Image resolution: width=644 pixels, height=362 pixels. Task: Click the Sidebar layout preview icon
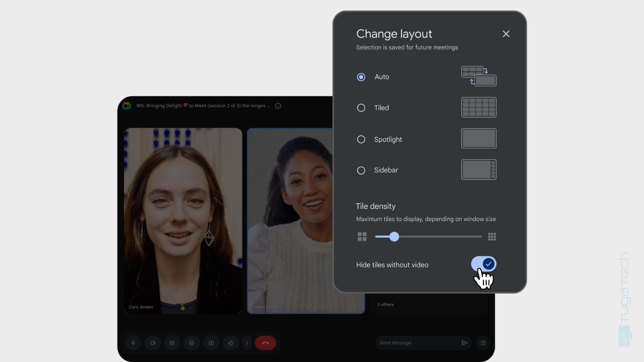pyautogui.click(x=479, y=170)
